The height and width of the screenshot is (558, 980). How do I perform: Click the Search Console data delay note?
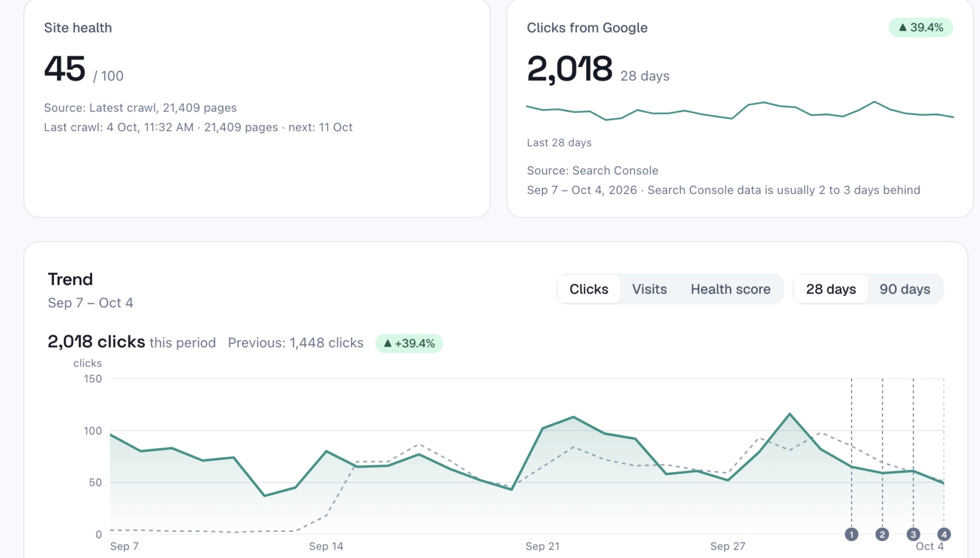point(724,190)
